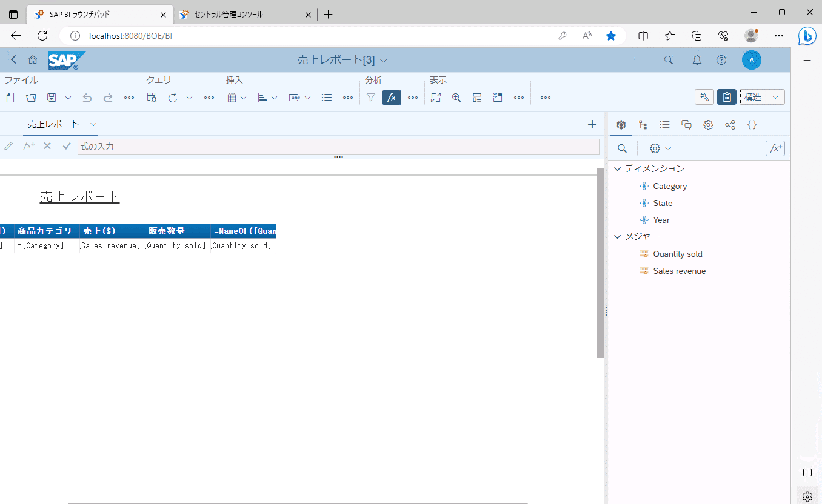Toggle the fx formula bar button

(392, 98)
